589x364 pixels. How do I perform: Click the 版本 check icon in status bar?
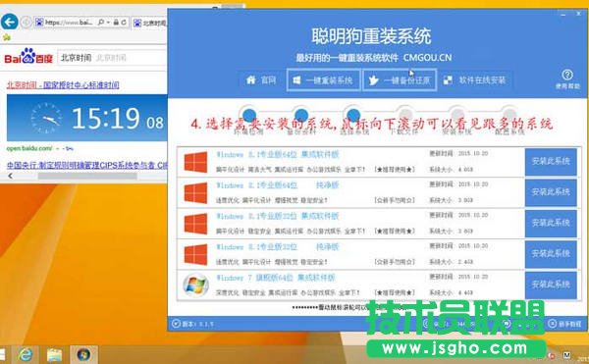[x=176, y=323]
